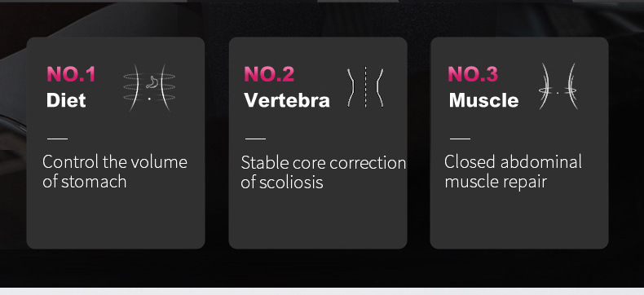This screenshot has width=644, height=295.
Task: Click the divider line under Diet
Action: coord(58,139)
